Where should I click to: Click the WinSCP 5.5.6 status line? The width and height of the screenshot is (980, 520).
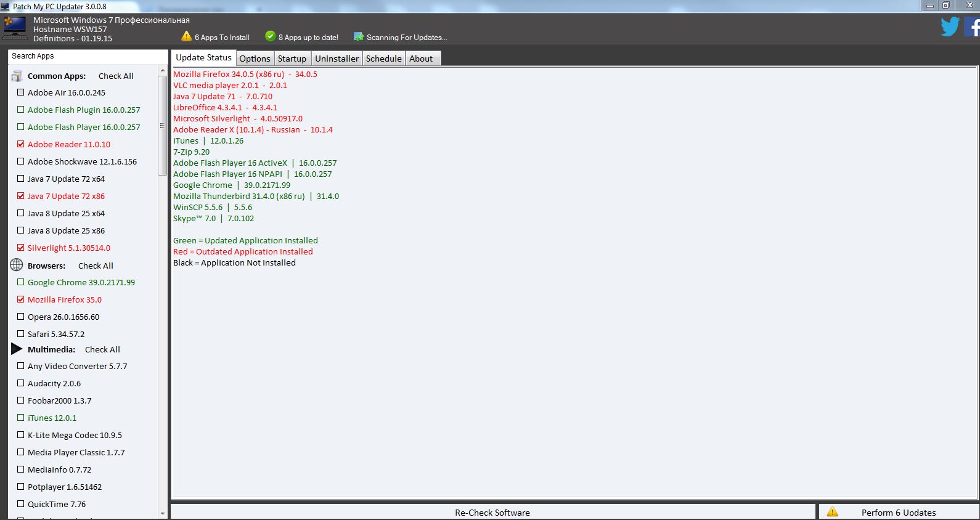tap(213, 207)
